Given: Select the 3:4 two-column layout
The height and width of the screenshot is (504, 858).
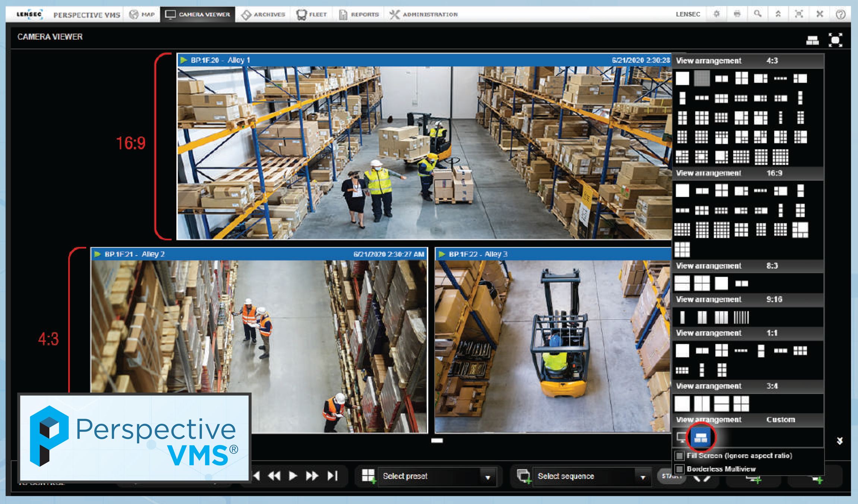Looking at the screenshot, I should click(x=702, y=404).
